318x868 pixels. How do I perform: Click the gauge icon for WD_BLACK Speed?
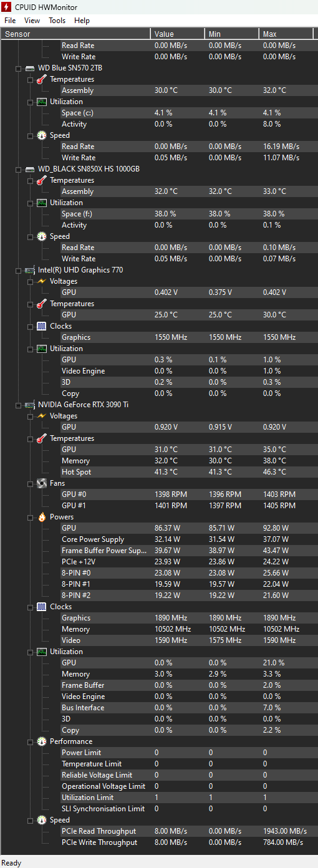pyautogui.click(x=42, y=236)
